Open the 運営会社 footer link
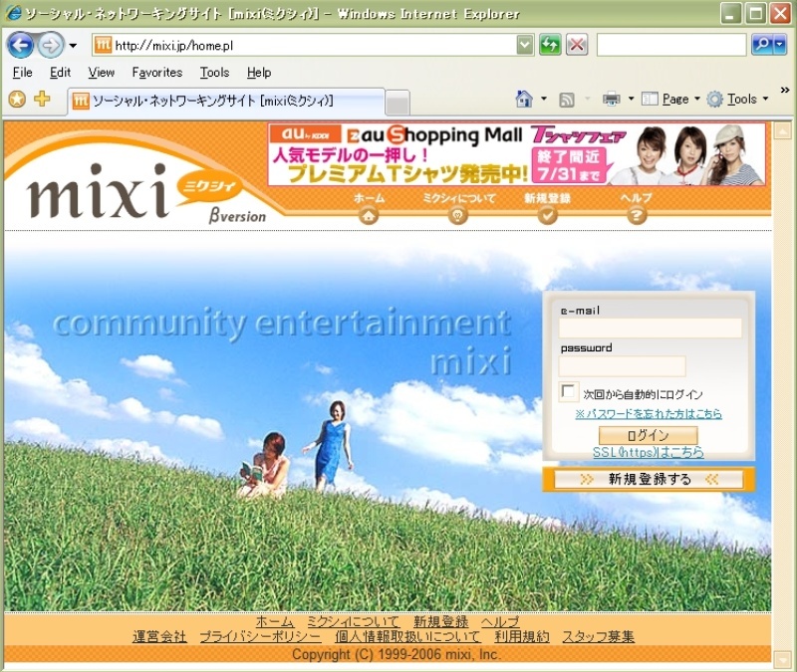 [159, 636]
